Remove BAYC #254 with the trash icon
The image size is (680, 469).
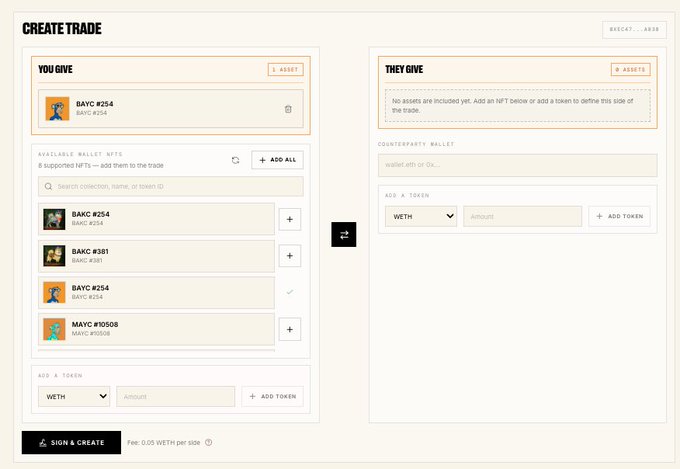click(288, 109)
